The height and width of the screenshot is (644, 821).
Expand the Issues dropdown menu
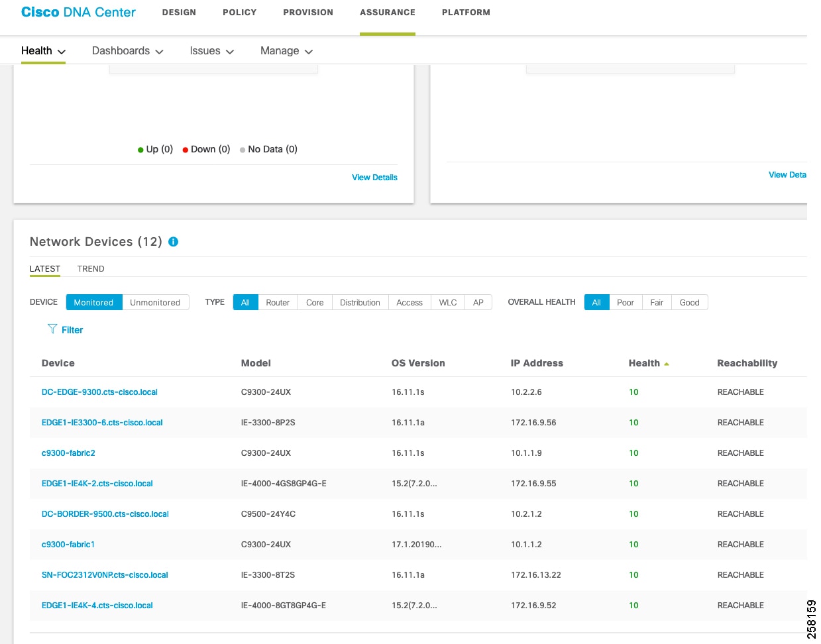212,51
